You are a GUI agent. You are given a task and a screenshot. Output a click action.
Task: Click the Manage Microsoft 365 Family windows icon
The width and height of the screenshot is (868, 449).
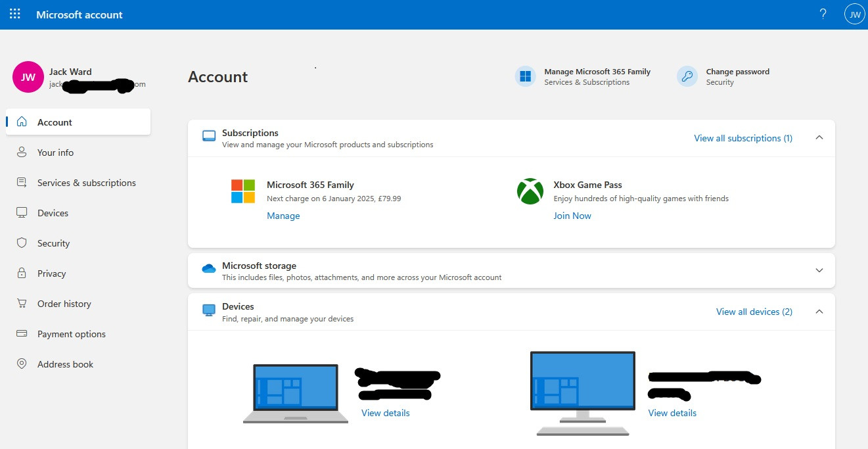[526, 76]
